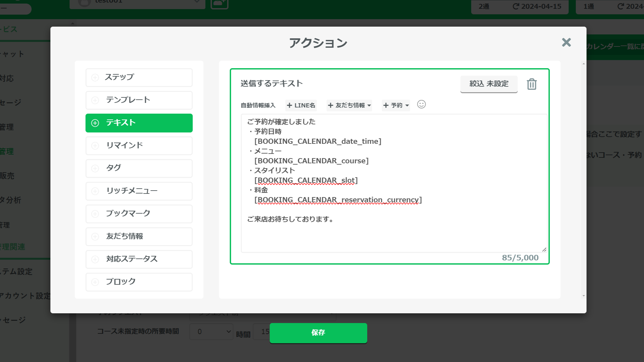The height and width of the screenshot is (362, 644).
Task: Click the refresh icon next to 2024-04-15
Action: (x=516, y=6)
